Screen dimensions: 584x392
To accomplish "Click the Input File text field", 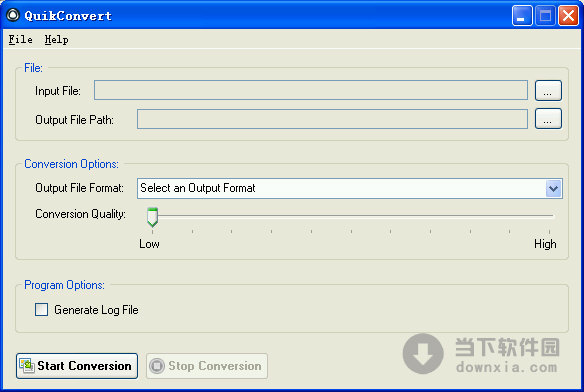I will click(x=311, y=90).
